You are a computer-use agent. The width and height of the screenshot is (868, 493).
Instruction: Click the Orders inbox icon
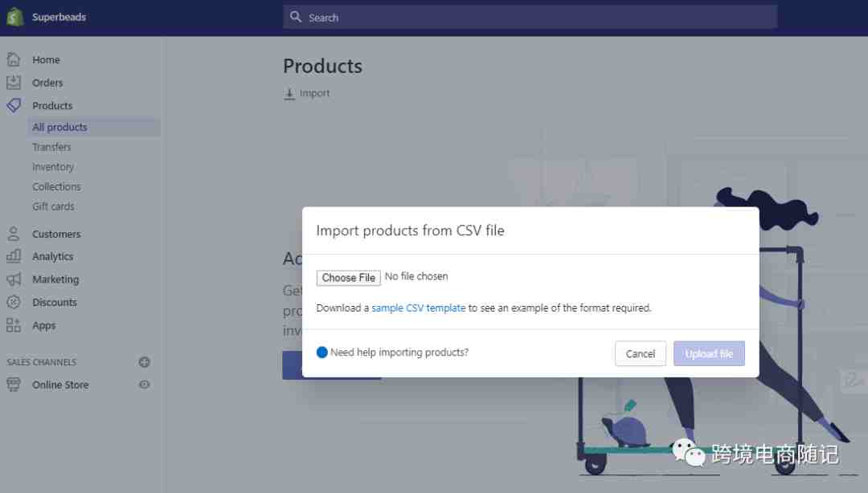(x=14, y=83)
